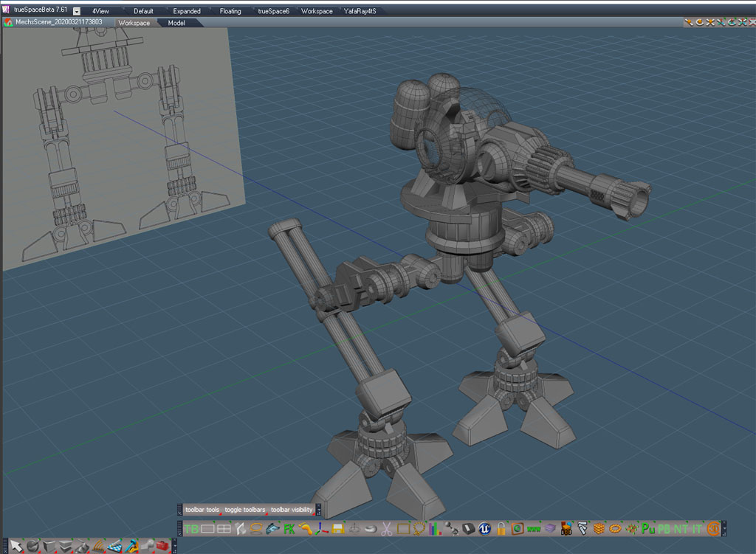Click the purple layered sheets icon
The width and height of the screenshot is (756, 554).
tap(550, 529)
